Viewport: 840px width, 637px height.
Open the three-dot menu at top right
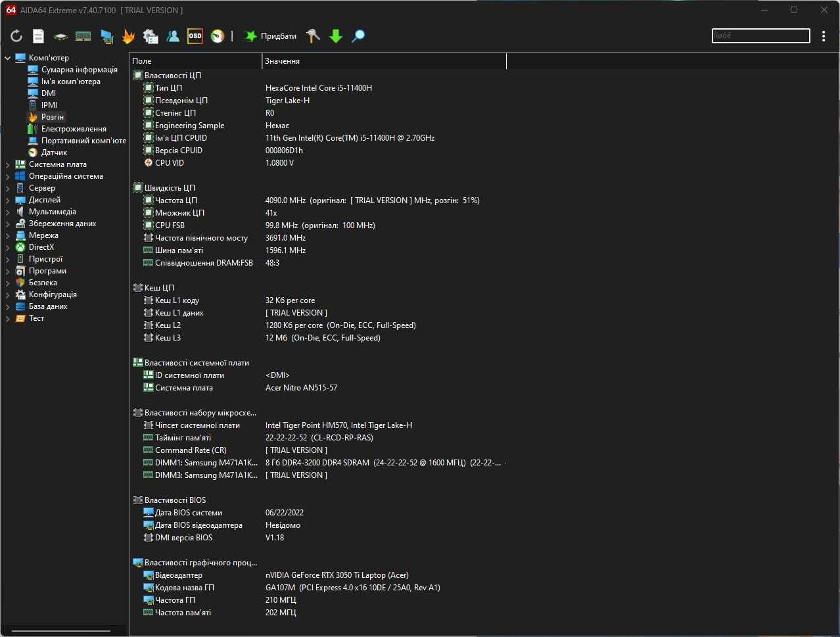tap(824, 36)
